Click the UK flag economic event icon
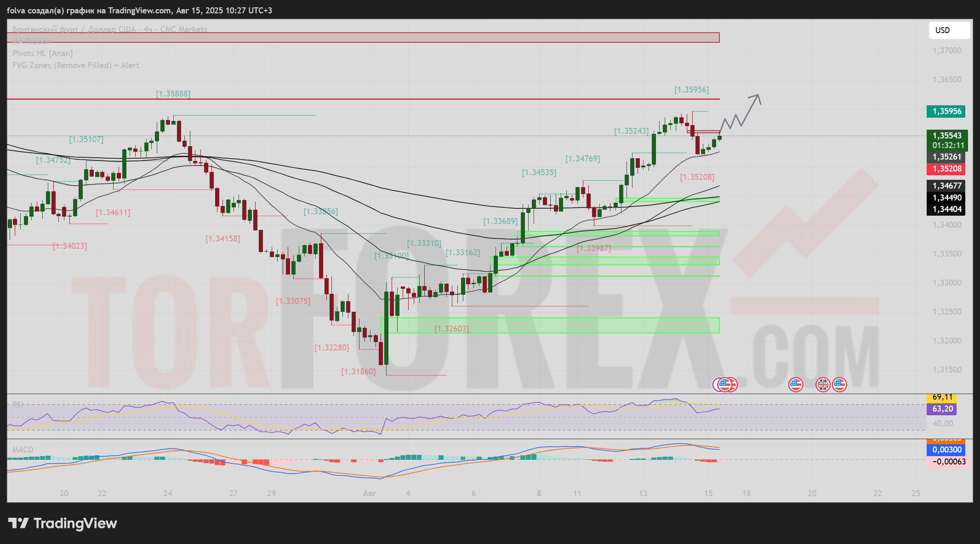Screen dimensions: 980x544 (x=823, y=384)
